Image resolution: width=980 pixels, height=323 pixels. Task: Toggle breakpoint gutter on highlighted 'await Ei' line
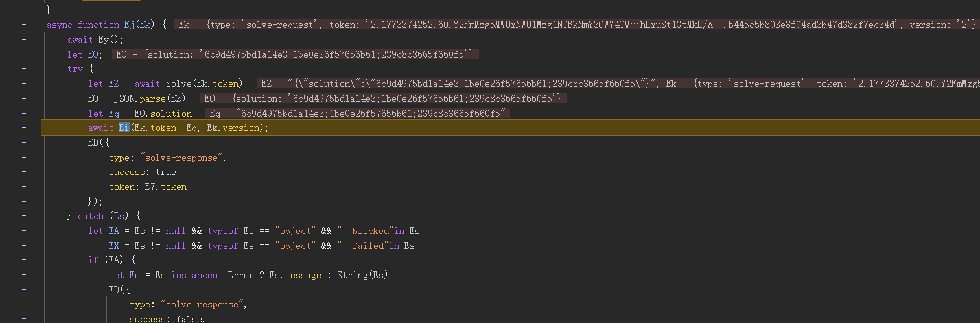(x=24, y=128)
